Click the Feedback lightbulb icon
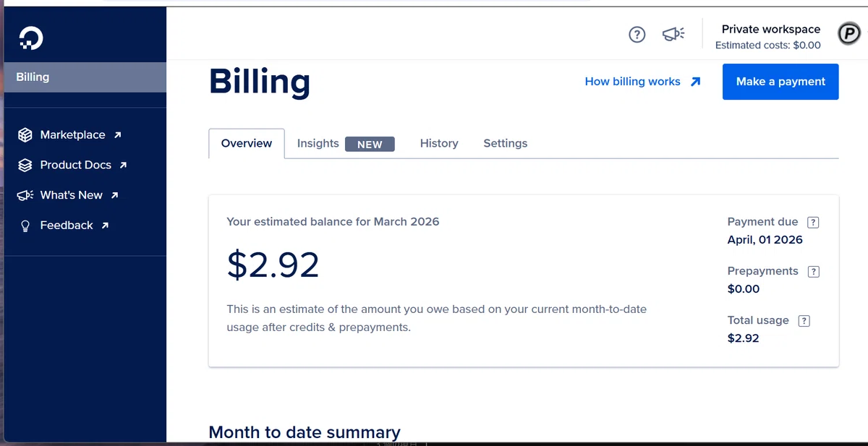The width and height of the screenshot is (868, 446). (25, 226)
